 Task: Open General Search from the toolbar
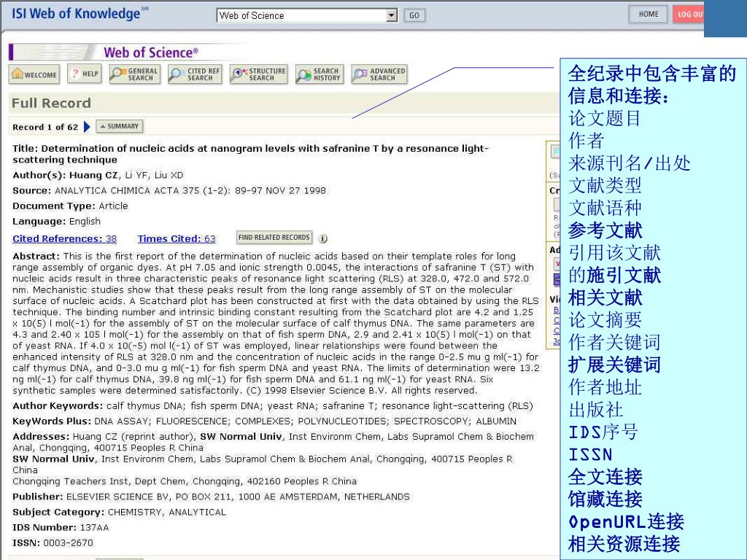point(134,74)
